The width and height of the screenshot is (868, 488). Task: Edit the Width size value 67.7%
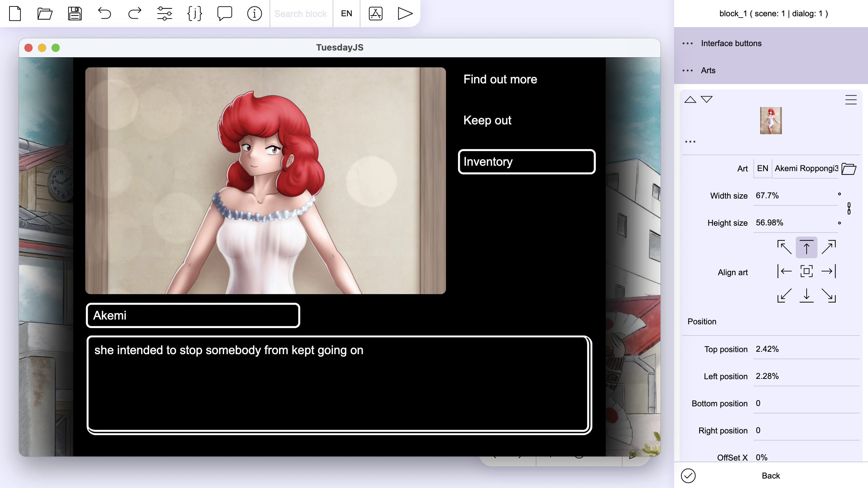pos(795,196)
